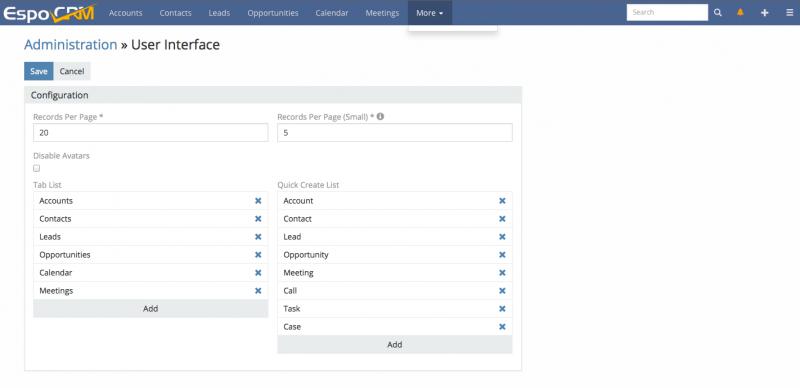This screenshot has width=800, height=388.
Task: Expand the More navigation dropdown
Action: pyautogui.click(x=430, y=13)
